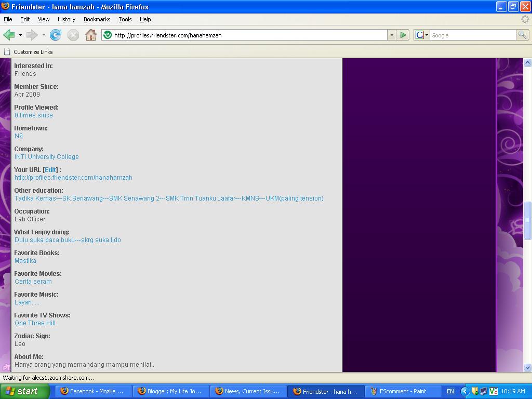
Task: Click the N9 hometown link
Action: pos(19,136)
